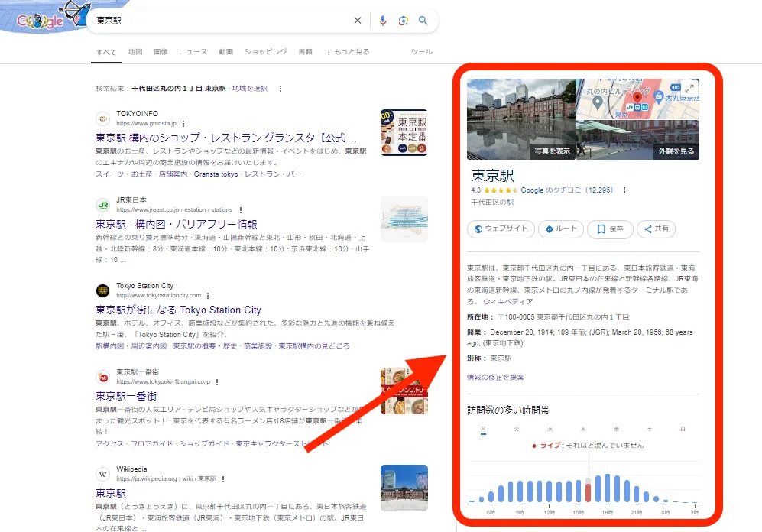The image size is (762, 532).
Task: Open the 東京駅本定番 result thumbnail
Action: pyautogui.click(x=404, y=133)
